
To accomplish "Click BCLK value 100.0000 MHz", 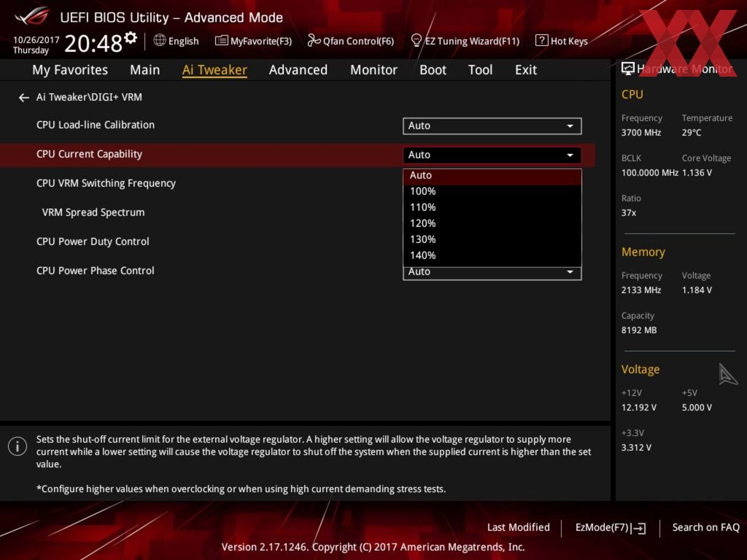I will 650,172.
